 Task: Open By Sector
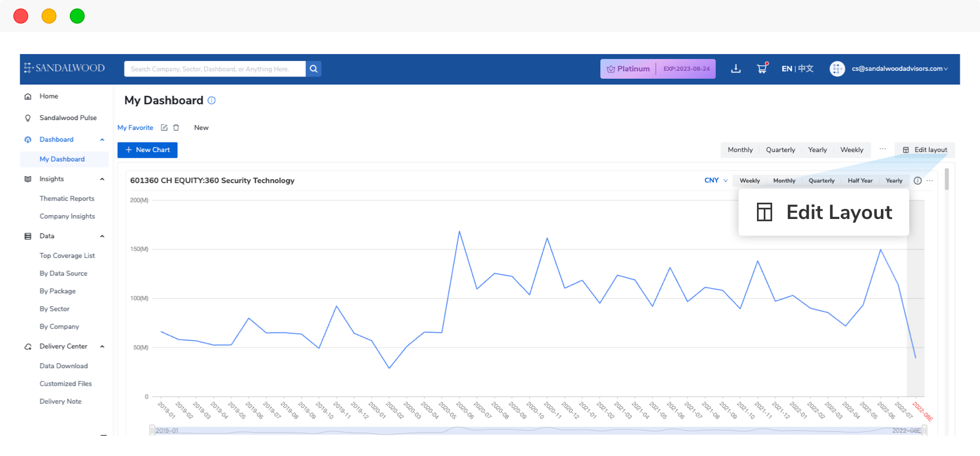tap(55, 309)
